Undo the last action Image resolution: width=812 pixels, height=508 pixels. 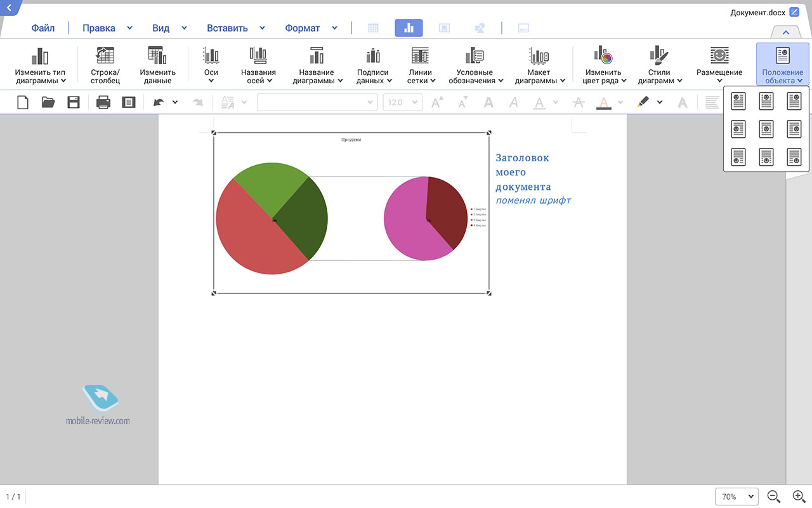click(159, 102)
